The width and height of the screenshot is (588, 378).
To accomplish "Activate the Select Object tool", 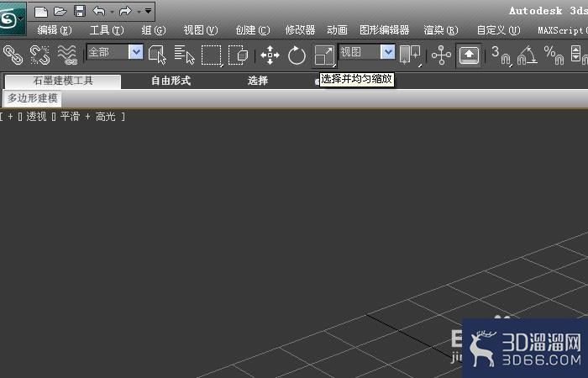I will pyautogui.click(x=157, y=55).
